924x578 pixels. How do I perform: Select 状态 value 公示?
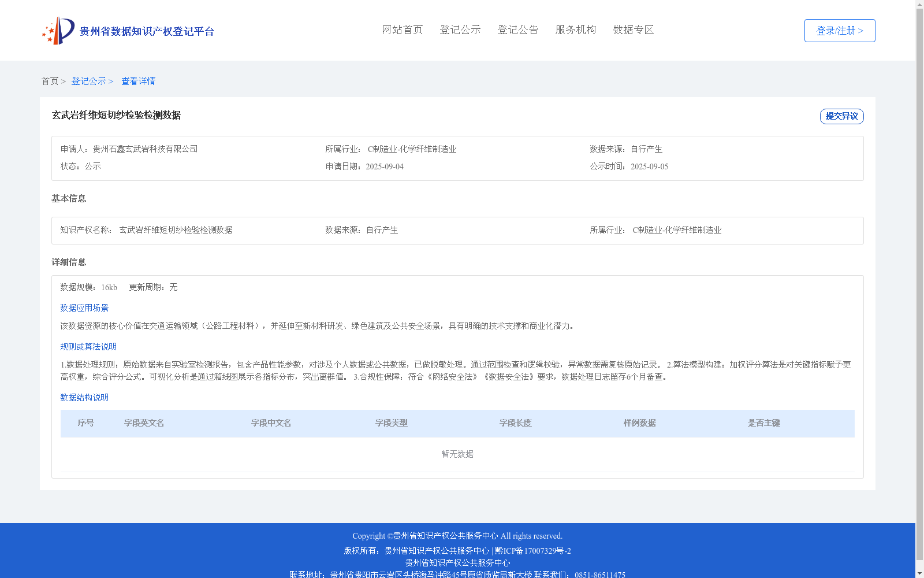click(x=92, y=166)
